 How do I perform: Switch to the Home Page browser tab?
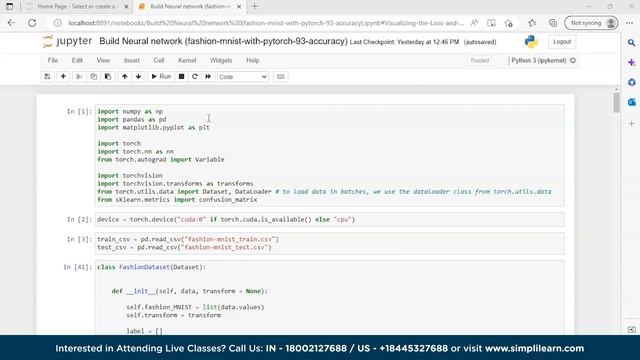pos(76,7)
